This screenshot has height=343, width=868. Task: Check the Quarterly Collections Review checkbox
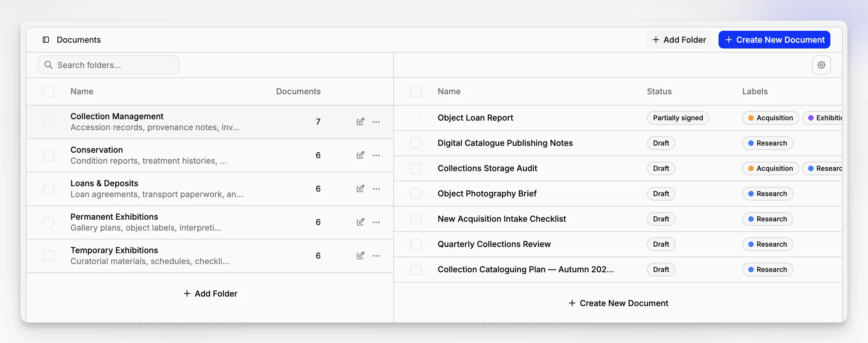pos(416,244)
